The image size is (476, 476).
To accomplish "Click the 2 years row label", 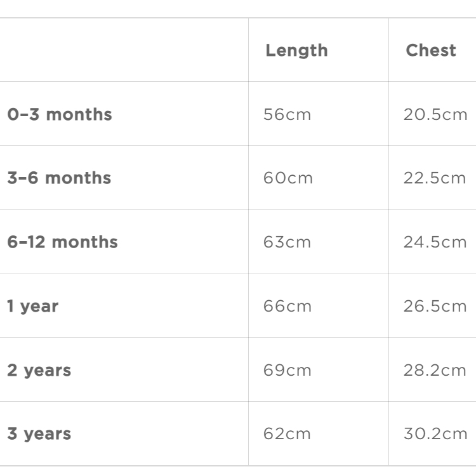I will click(39, 370).
